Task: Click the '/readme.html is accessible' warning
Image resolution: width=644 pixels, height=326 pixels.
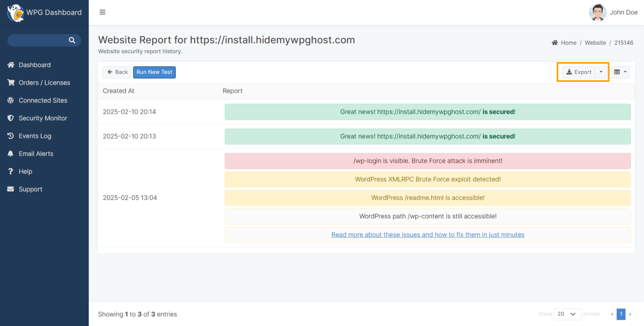Action: click(x=428, y=198)
